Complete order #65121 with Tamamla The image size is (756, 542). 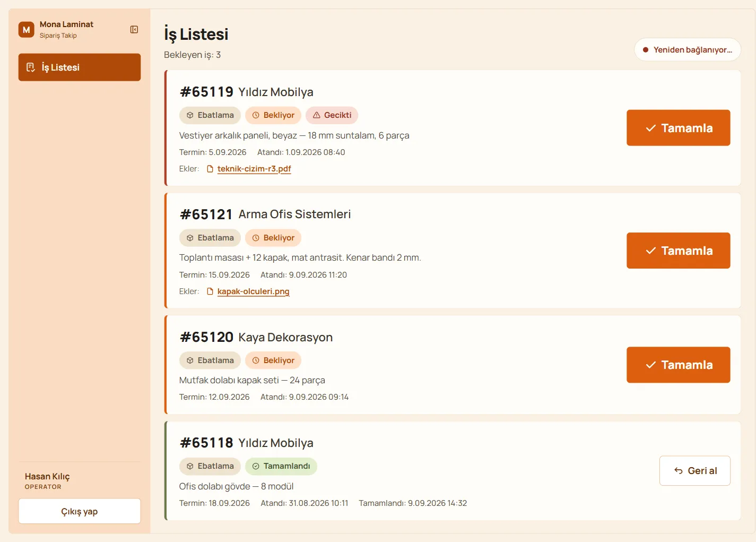click(678, 251)
